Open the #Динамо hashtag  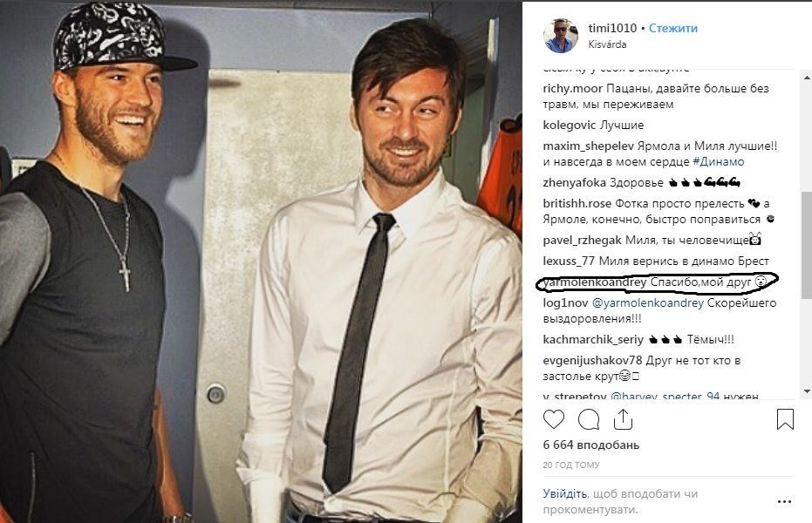719,161
